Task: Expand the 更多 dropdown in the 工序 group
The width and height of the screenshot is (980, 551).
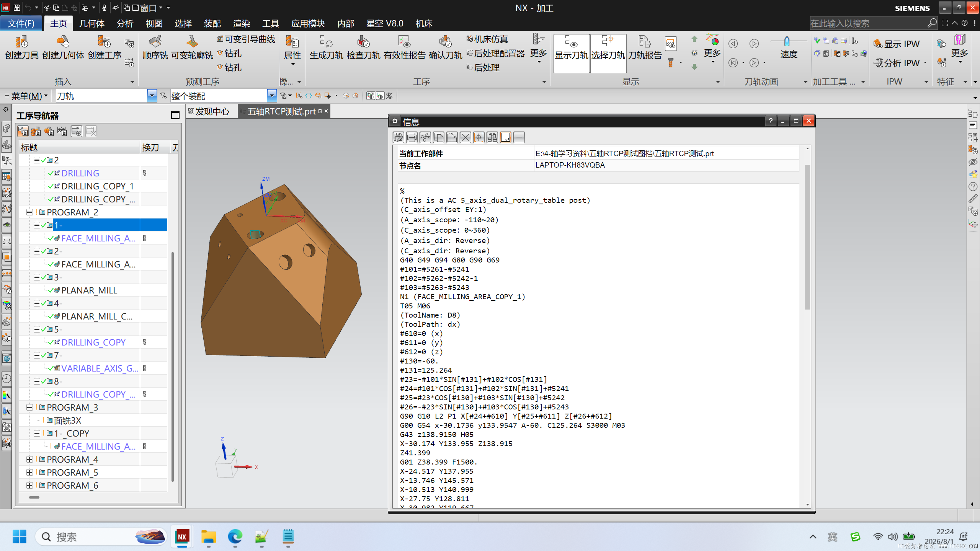Action: coord(539,49)
